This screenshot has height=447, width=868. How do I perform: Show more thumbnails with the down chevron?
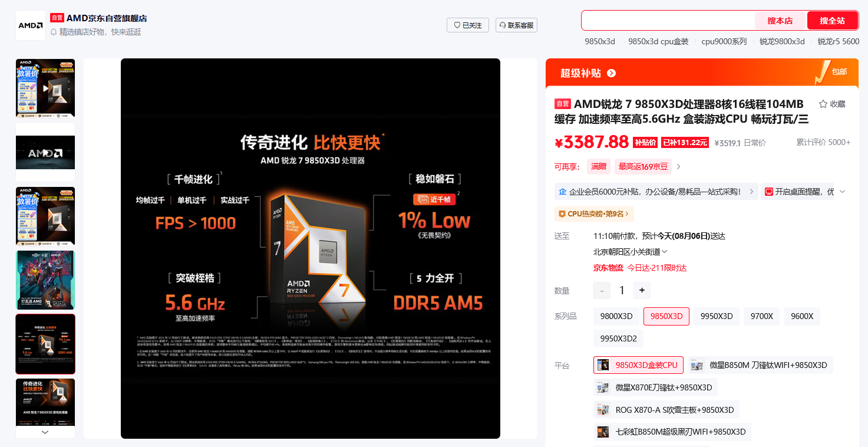point(45,432)
